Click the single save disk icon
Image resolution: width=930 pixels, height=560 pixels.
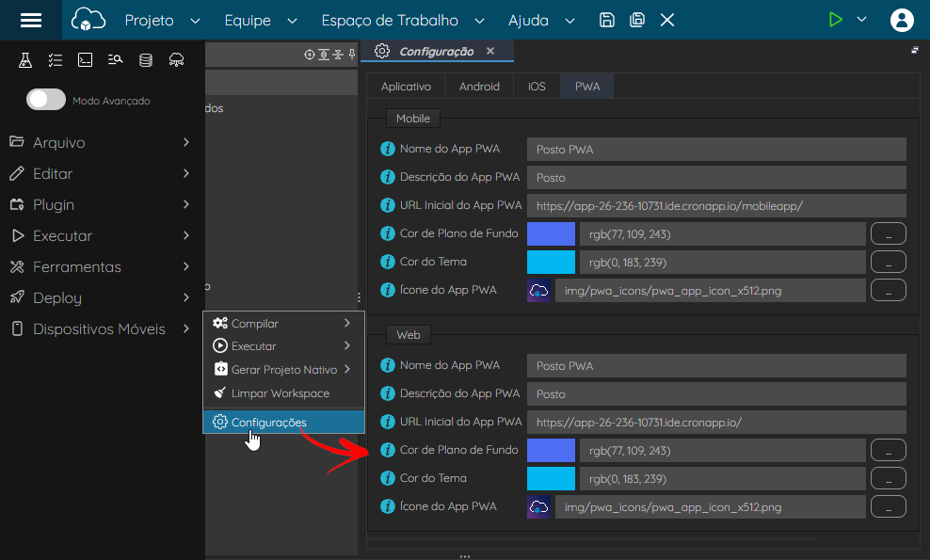click(x=606, y=20)
